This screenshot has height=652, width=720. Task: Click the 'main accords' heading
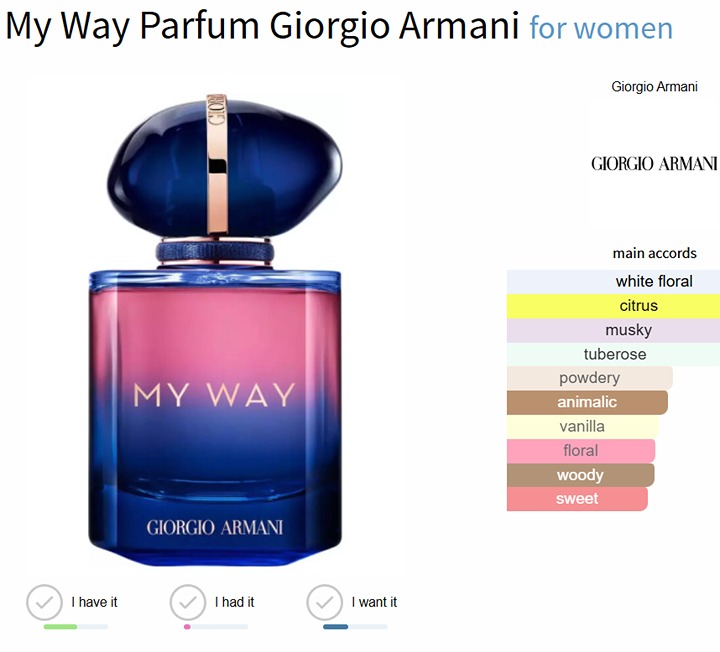tap(654, 253)
